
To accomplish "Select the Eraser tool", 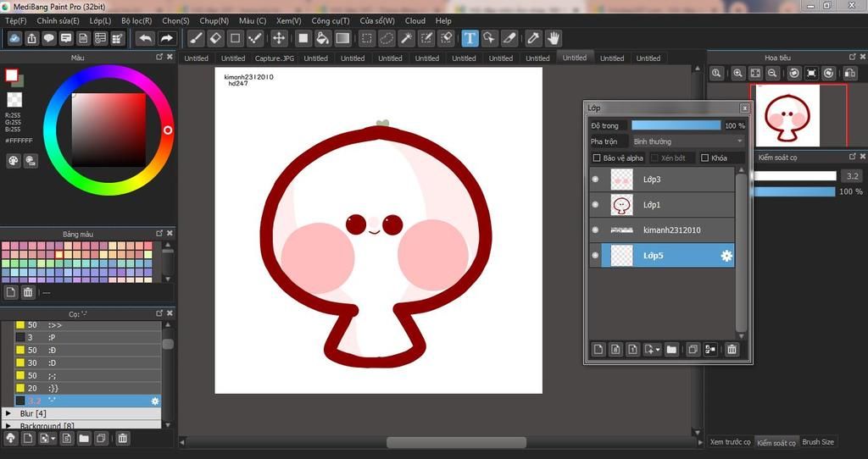I will pos(215,38).
